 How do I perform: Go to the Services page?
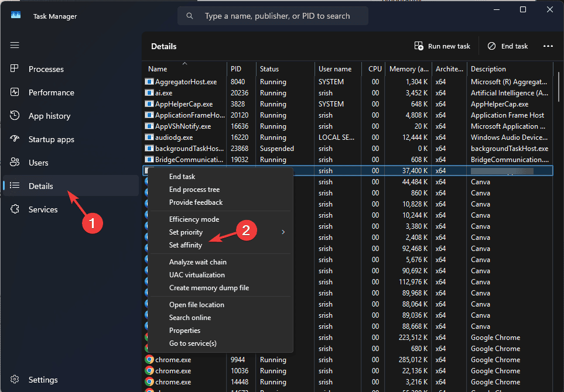tap(43, 209)
